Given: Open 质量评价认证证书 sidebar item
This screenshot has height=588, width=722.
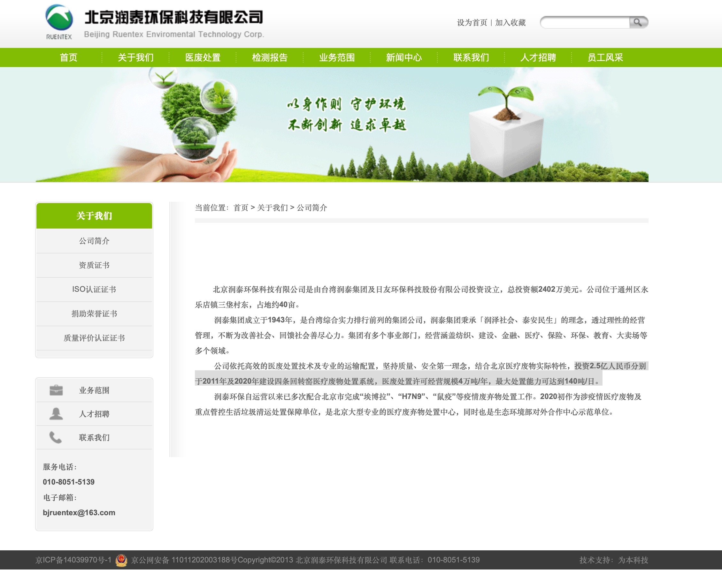Looking at the screenshot, I should point(94,338).
